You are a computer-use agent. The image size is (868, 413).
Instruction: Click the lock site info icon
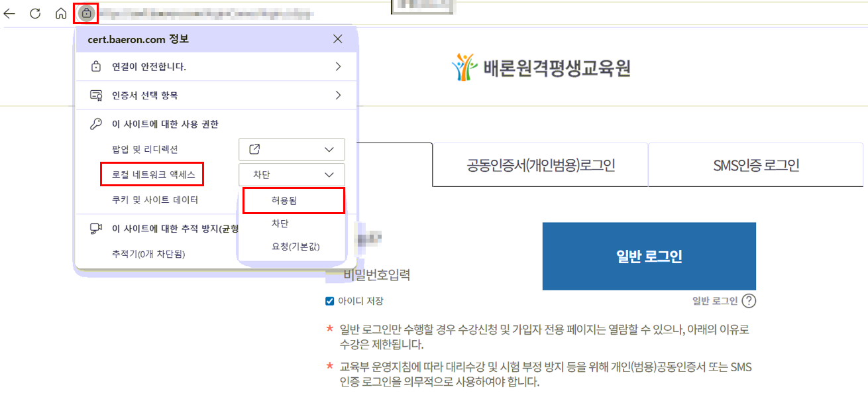click(x=86, y=13)
